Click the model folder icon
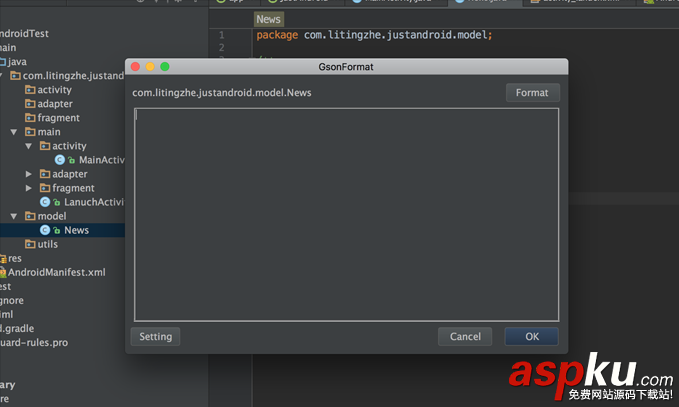Viewport: 679px width, 407px height. click(x=30, y=216)
